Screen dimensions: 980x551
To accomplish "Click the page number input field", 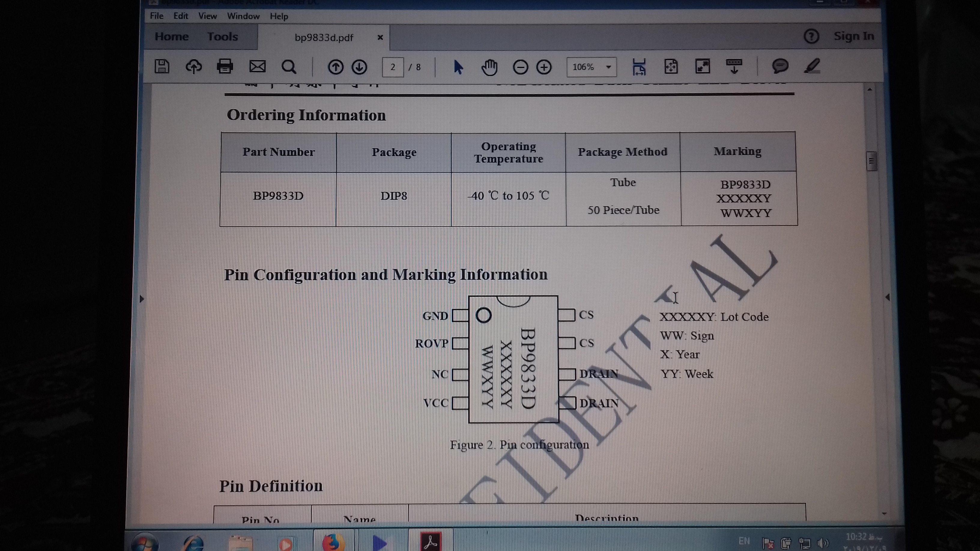I will [393, 67].
